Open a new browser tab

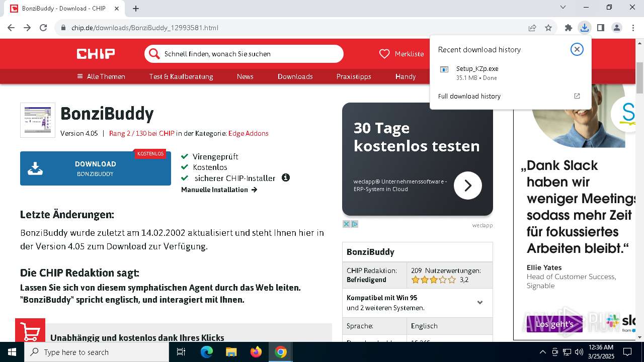coord(136,8)
